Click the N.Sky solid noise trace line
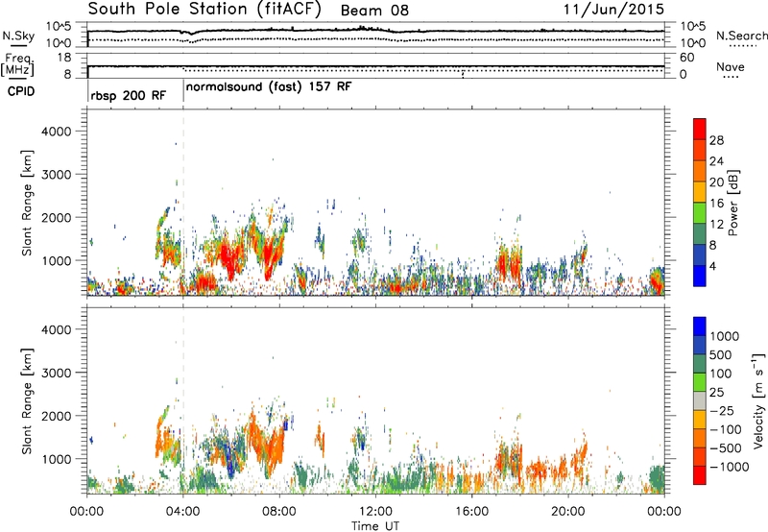768x532 pixels. 375,31
